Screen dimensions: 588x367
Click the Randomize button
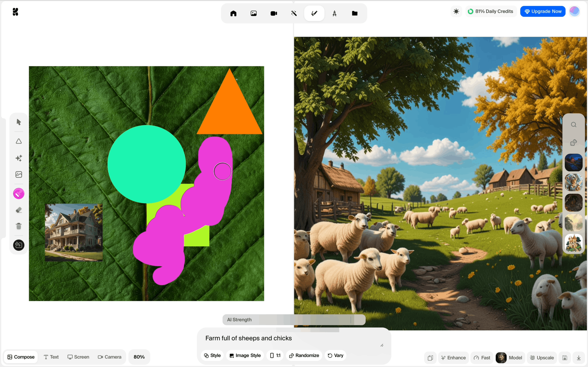click(x=304, y=355)
